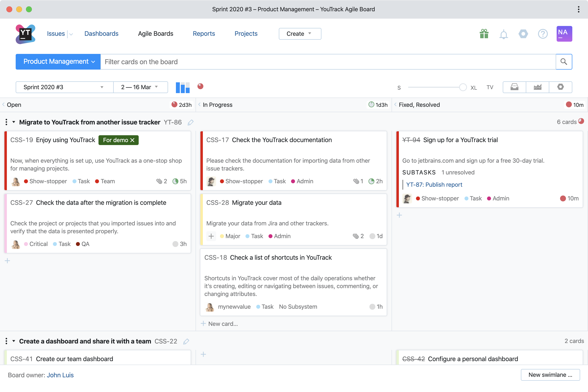Open Issues saved searches dropdown arrow
Image resolution: width=588 pixels, height=392 pixels.
(71, 34)
